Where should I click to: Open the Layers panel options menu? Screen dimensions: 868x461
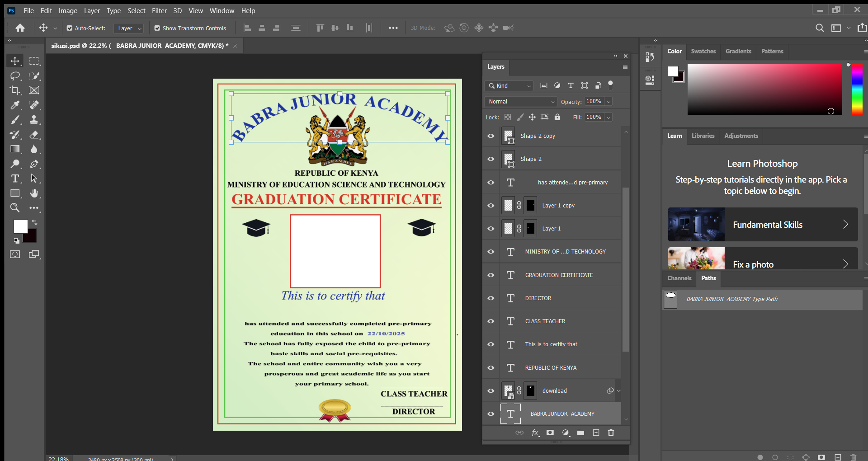point(625,67)
